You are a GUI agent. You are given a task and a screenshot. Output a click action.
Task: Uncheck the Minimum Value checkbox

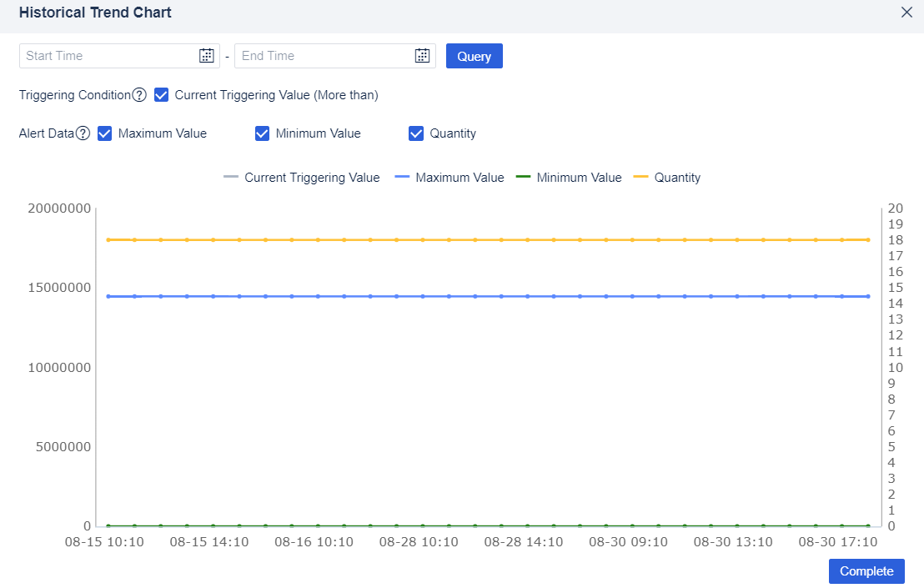tap(262, 133)
